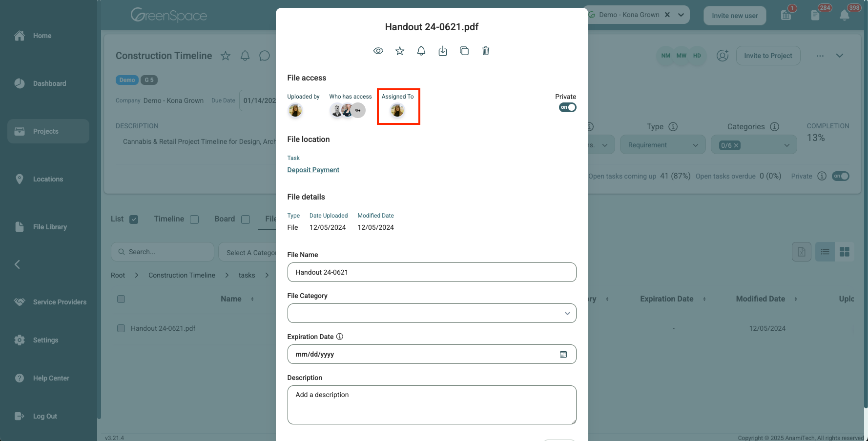Viewport: 868px width, 441px height.
Task: Copy the file with the duplicate icon
Action: click(464, 51)
